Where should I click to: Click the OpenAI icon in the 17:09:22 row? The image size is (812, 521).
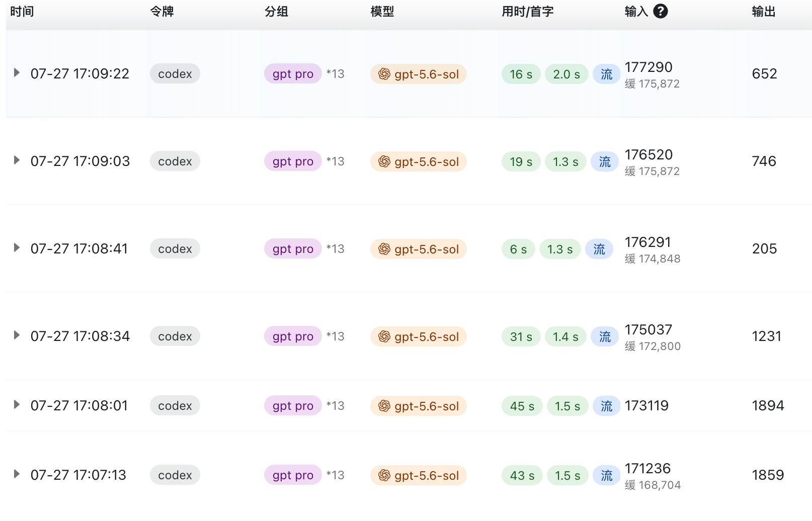[384, 74]
